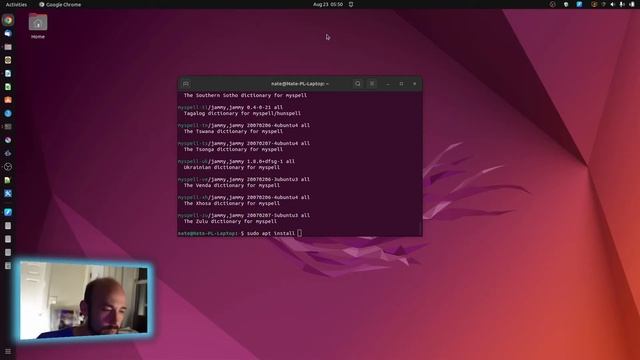Launch LibreOffice Writer from the dock

[8, 73]
